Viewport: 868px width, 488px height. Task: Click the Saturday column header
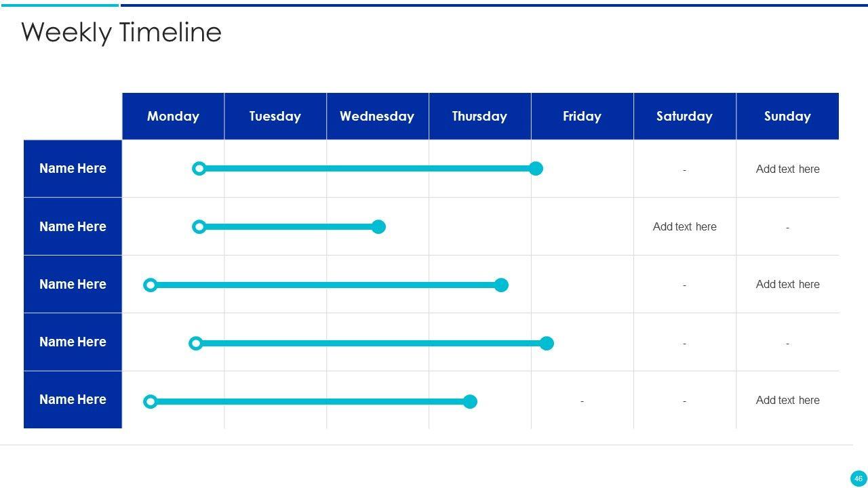[684, 116]
